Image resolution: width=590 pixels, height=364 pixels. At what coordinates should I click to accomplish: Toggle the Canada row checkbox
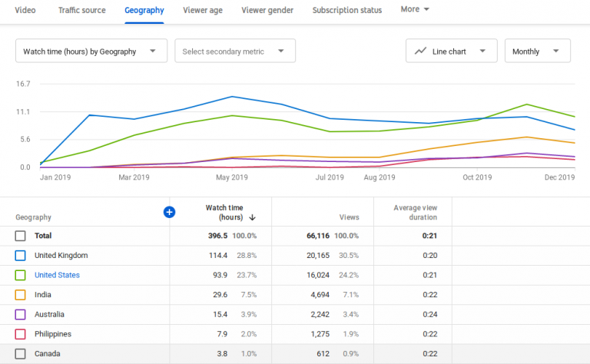point(21,353)
